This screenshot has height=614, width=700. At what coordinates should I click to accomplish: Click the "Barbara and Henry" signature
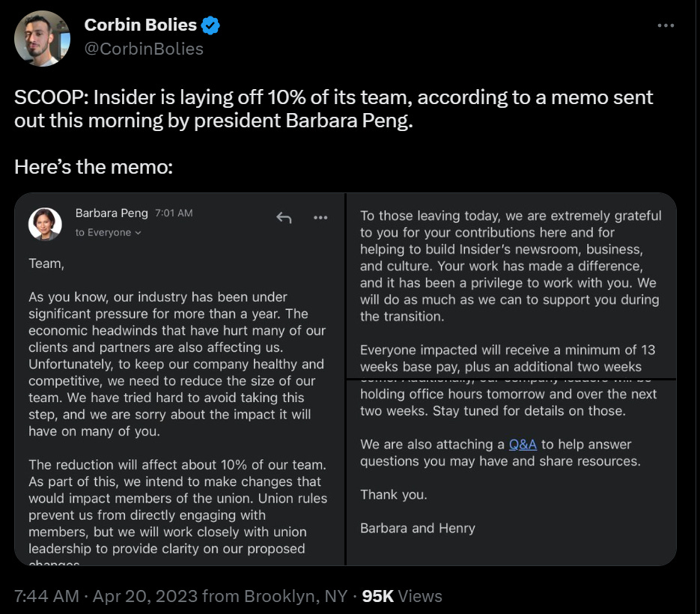417,528
